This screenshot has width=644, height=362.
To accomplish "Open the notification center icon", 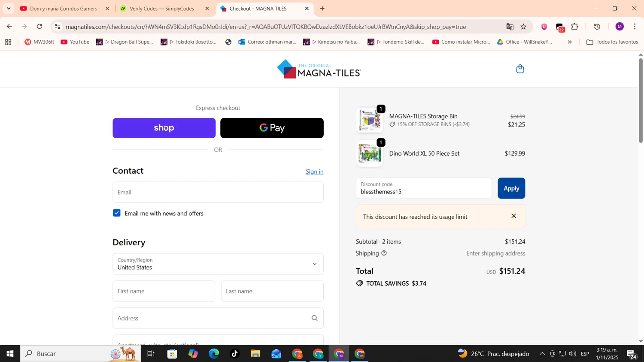I will [x=632, y=354].
